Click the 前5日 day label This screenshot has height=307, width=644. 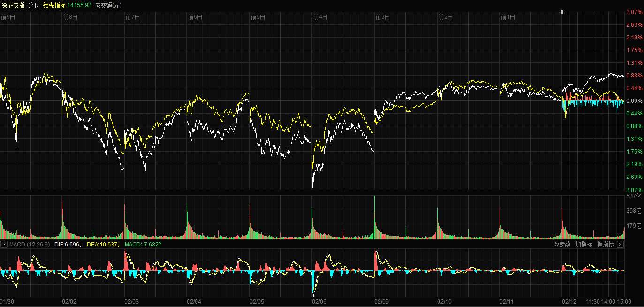click(x=258, y=17)
